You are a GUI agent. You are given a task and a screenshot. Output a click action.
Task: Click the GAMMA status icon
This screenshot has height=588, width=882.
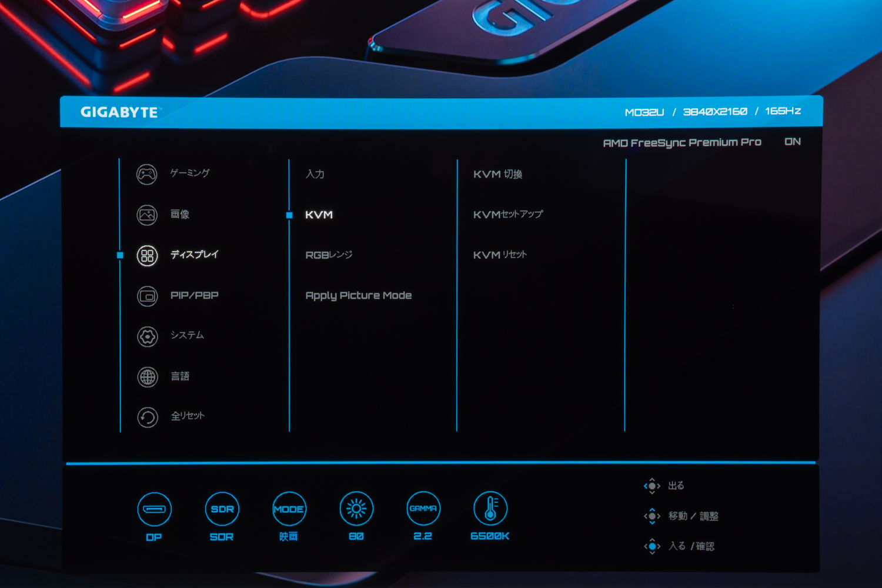point(423,508)
